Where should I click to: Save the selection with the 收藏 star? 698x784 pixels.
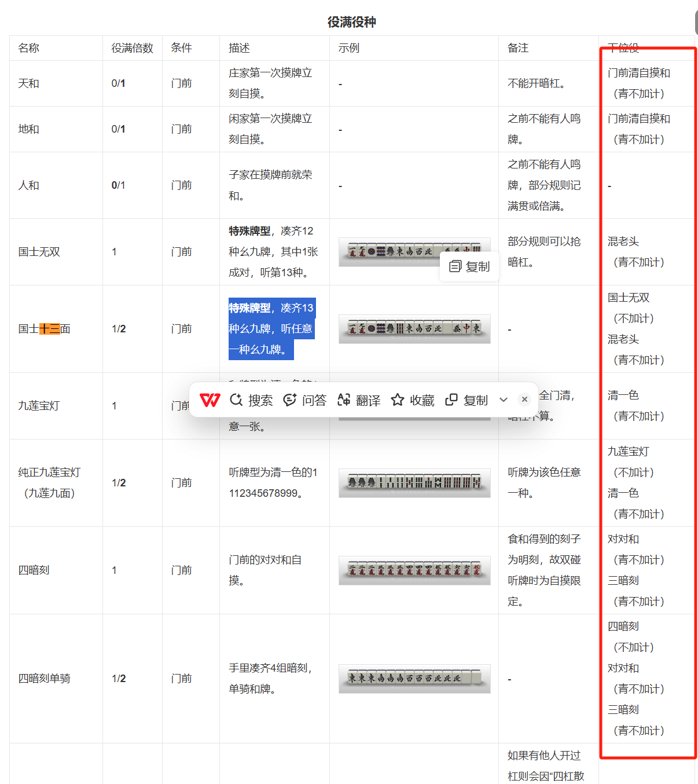coord(413,400)
